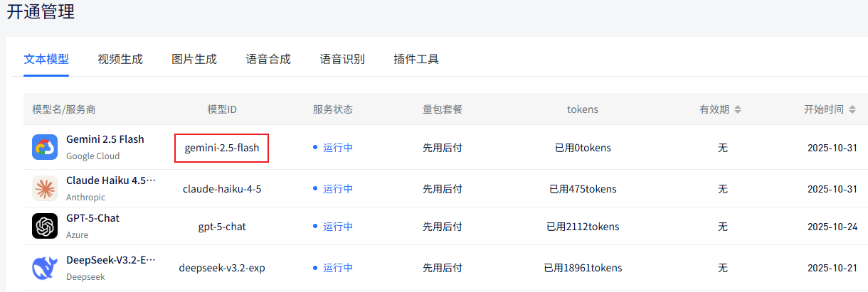Click the Anthropic provider label

coord(85,198)
